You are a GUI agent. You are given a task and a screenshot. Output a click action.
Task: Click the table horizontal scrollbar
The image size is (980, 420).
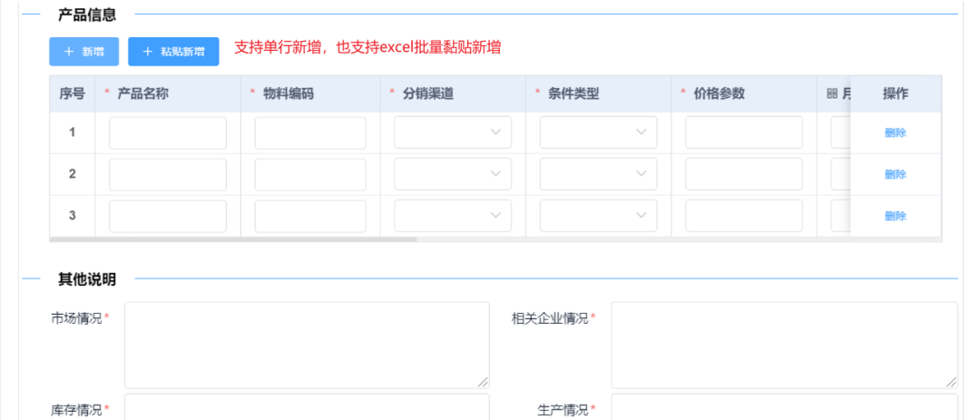point(233,240)
